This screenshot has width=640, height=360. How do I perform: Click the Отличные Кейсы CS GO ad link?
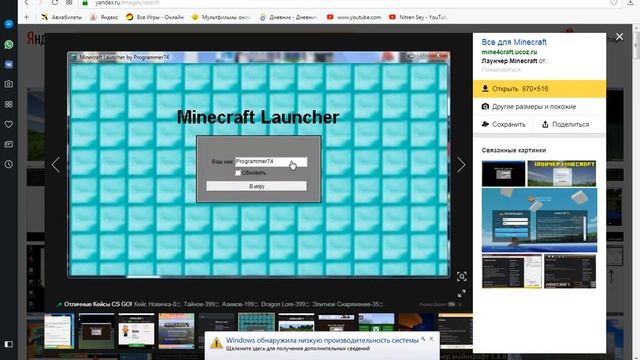click(98, 304)
